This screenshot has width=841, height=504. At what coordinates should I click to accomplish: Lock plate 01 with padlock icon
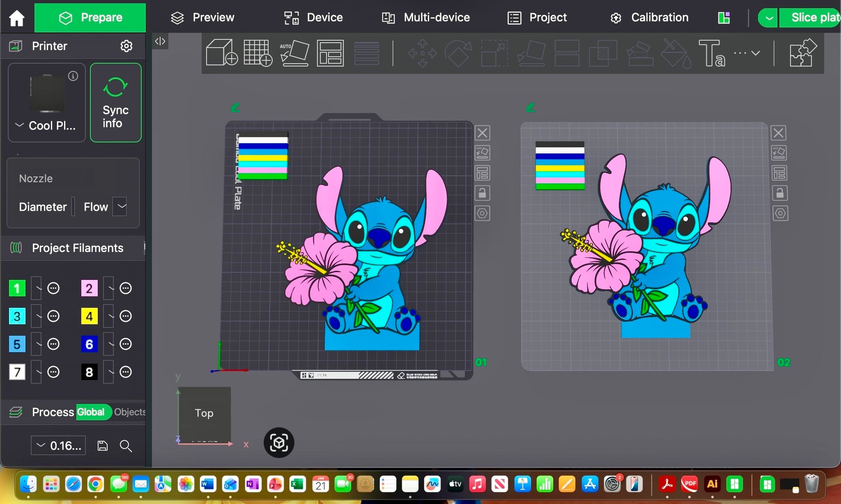point(482,193)
